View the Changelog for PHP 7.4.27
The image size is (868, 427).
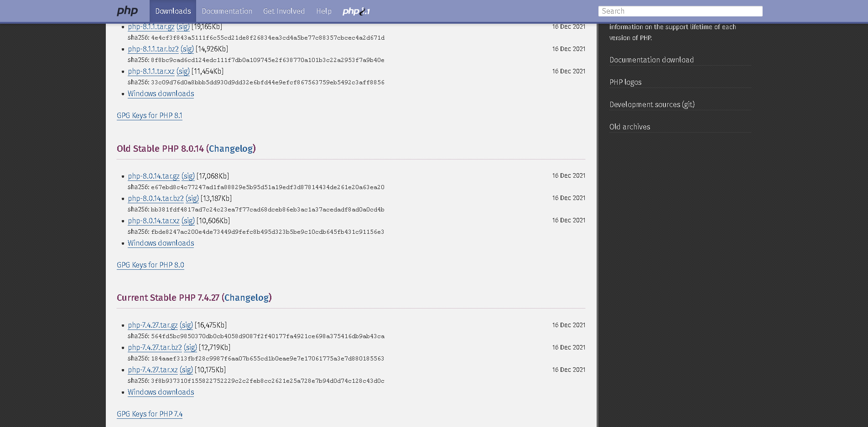tap(247, 298)
